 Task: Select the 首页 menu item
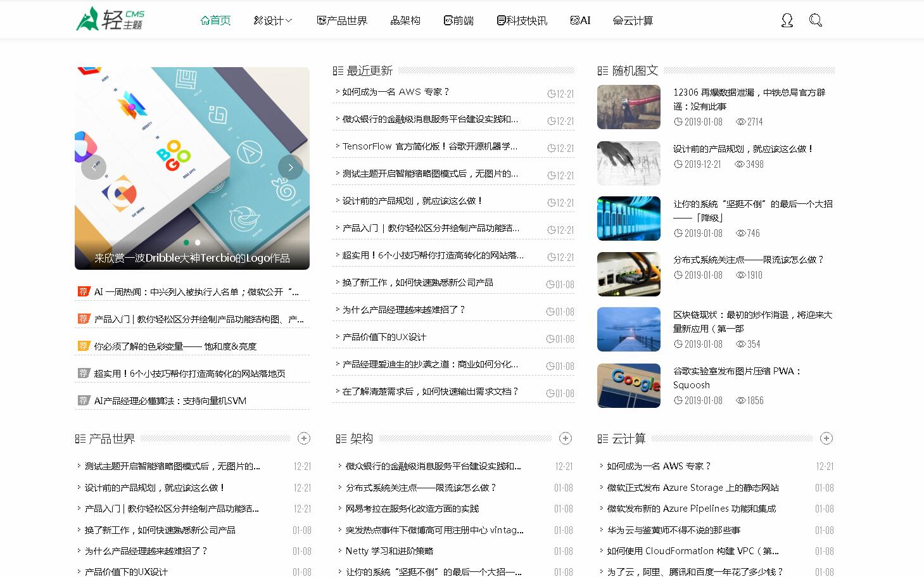point(215,20)
